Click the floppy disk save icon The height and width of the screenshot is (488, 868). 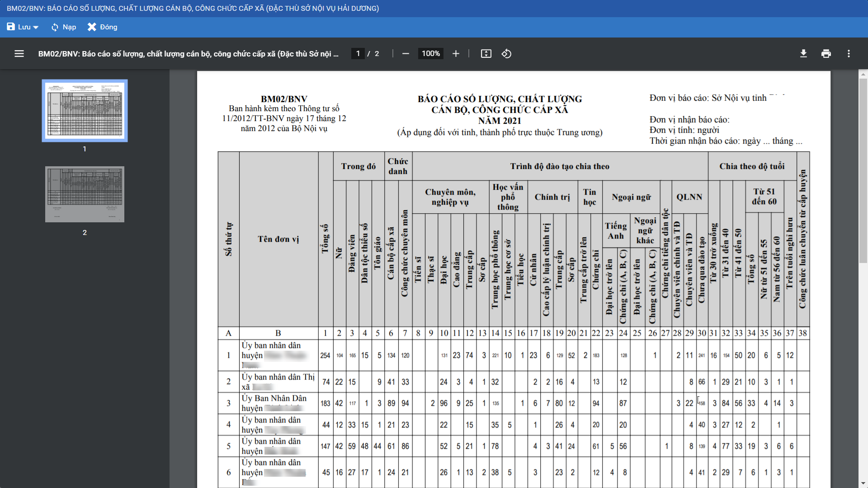pyautogui.click(x=11, y=27)
